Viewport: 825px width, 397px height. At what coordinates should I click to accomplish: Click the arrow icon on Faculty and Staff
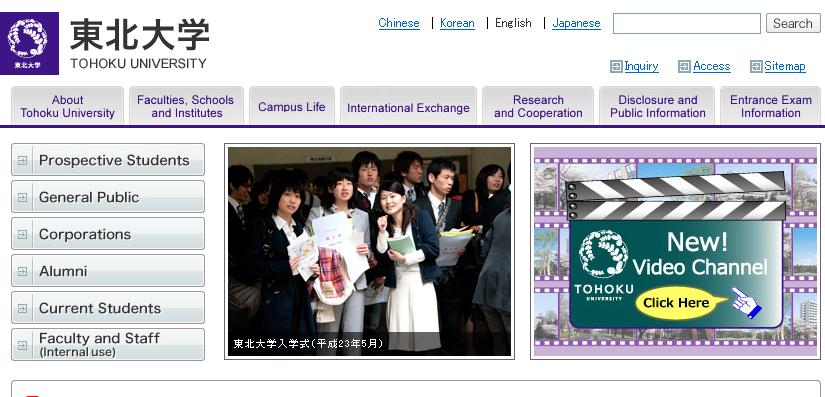coord(23,345)
